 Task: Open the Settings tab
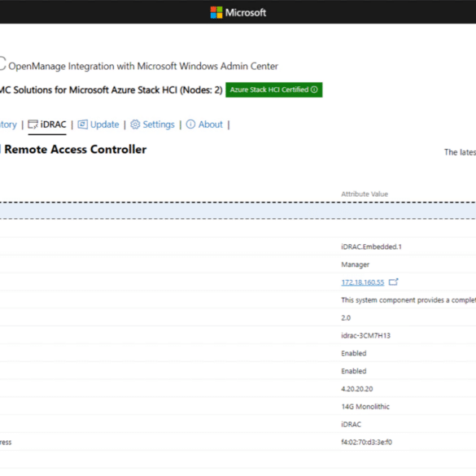[x=152, y=124]
